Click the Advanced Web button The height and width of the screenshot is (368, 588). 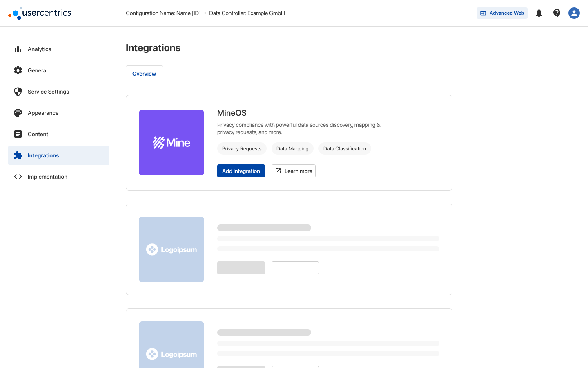tap(502, 13)
